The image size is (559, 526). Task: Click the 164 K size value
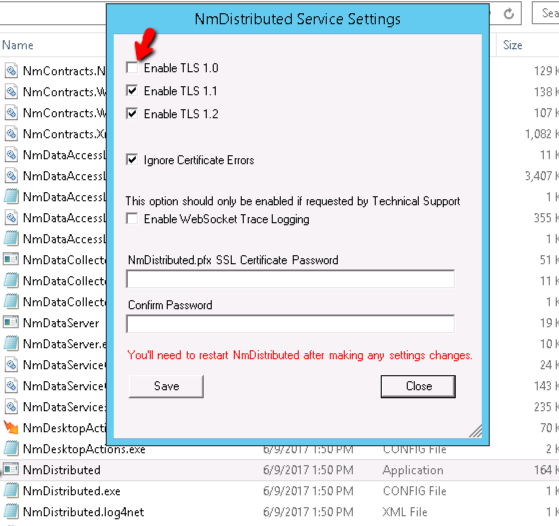(x=546, y=470)
